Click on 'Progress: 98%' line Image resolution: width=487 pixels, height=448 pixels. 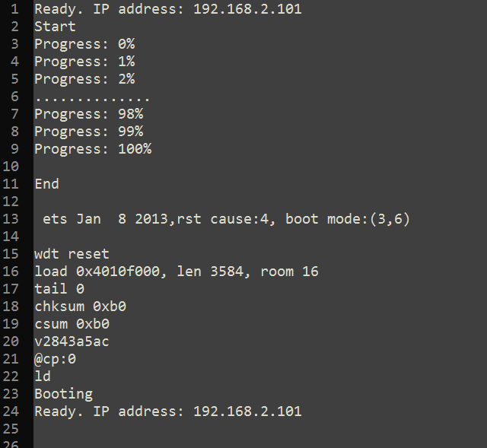pos(89,114)
